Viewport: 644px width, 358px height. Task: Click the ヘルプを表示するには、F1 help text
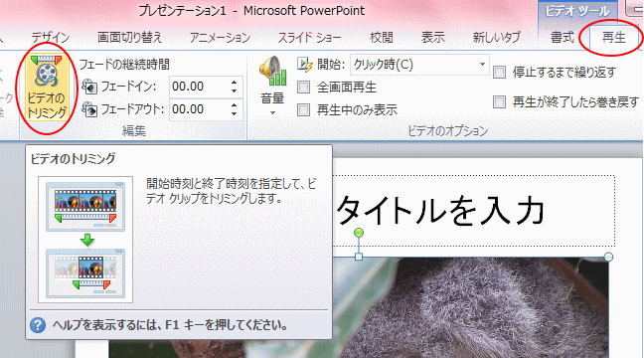(x=170, y=325)
